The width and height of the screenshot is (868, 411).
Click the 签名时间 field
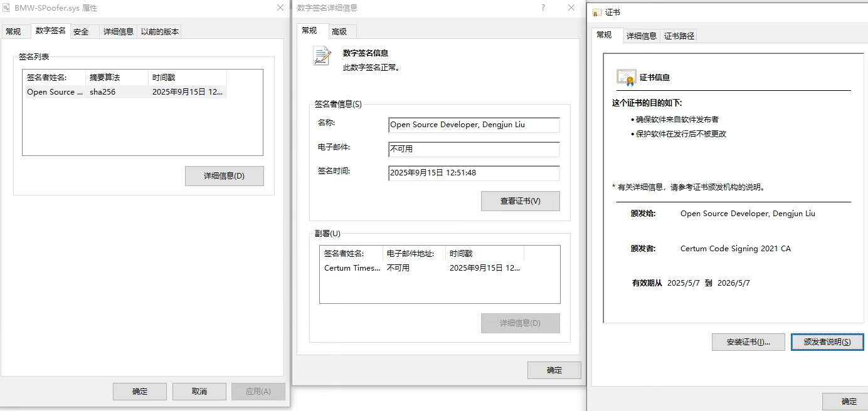[x=474, y=173]
